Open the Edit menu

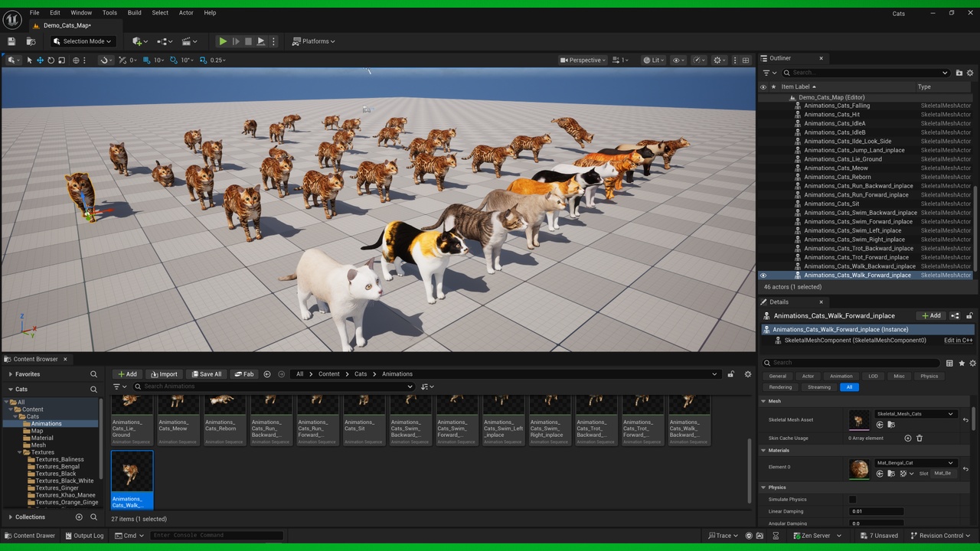point(55,13)
